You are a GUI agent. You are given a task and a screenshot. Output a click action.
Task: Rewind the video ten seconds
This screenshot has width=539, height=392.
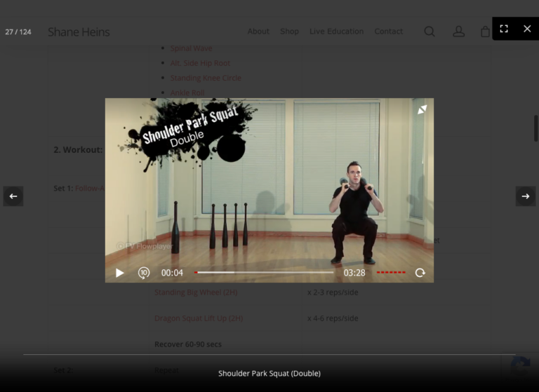144,273
